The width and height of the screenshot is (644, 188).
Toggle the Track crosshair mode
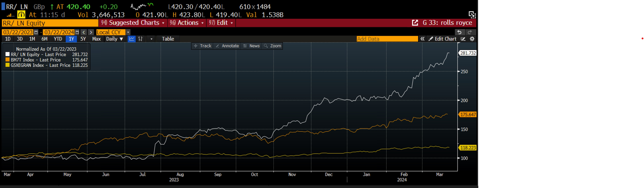[203, 46]
